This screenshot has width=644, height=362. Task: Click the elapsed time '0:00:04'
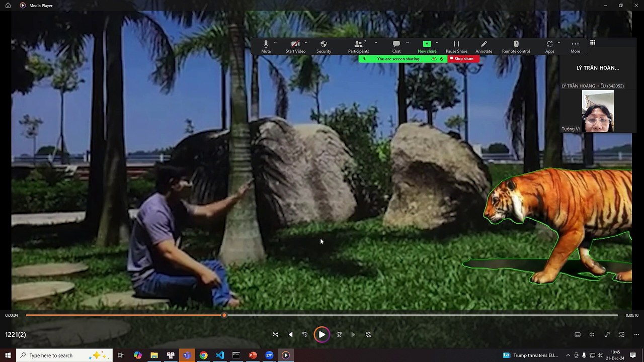[x=12, y=315]
